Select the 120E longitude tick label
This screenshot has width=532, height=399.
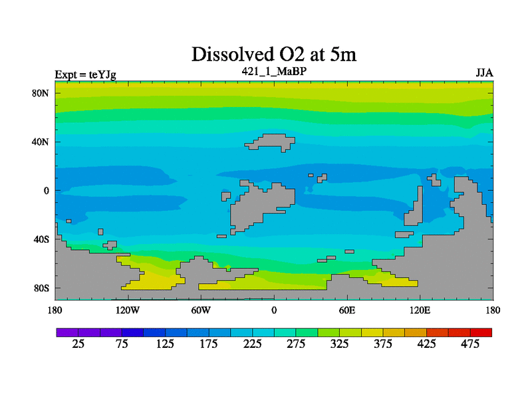[420, 311]
